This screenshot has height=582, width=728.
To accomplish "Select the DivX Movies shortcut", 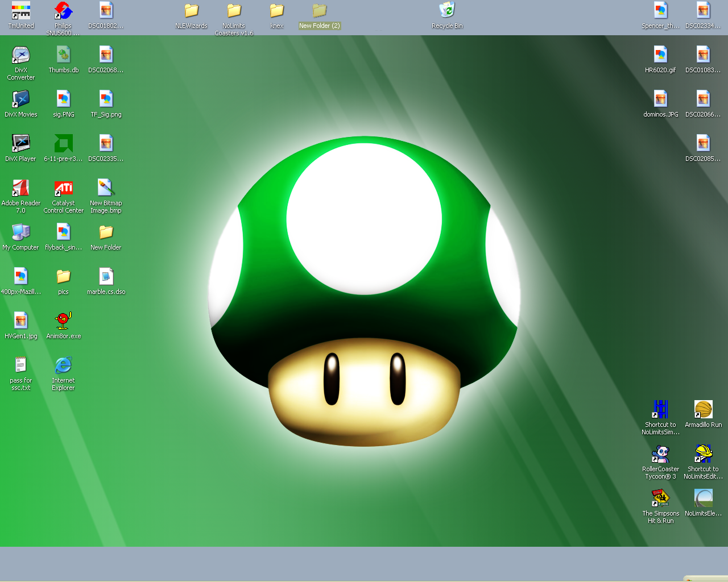I will coord(21,99).
